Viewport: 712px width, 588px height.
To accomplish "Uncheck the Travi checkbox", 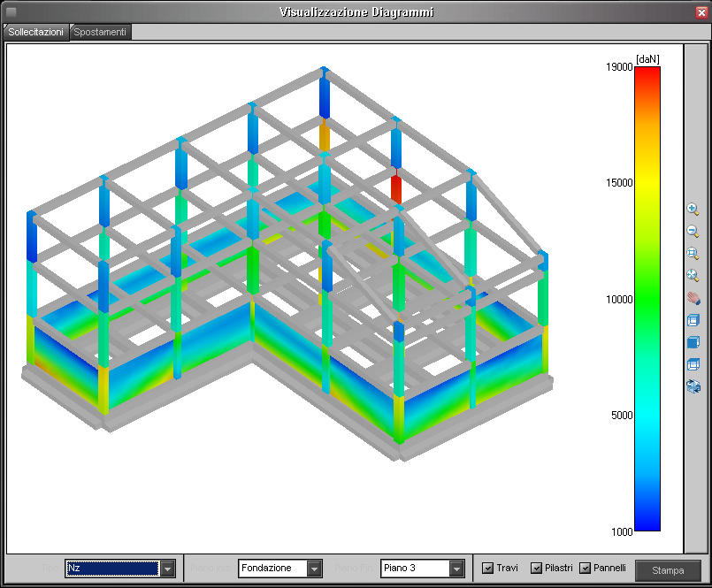I will point(487,568).
